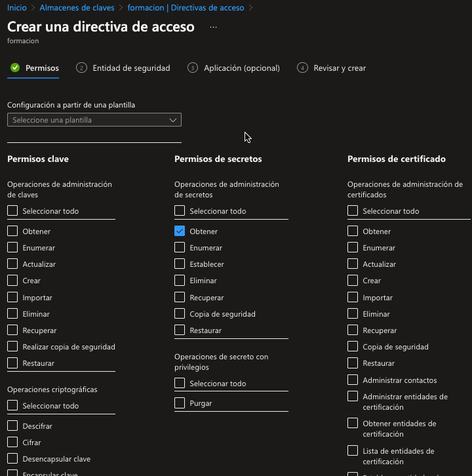The width and height of the screenshot is (472, 476).
Task: Open Almacenes de claves breadcrumb link
Action: point(77,8)
